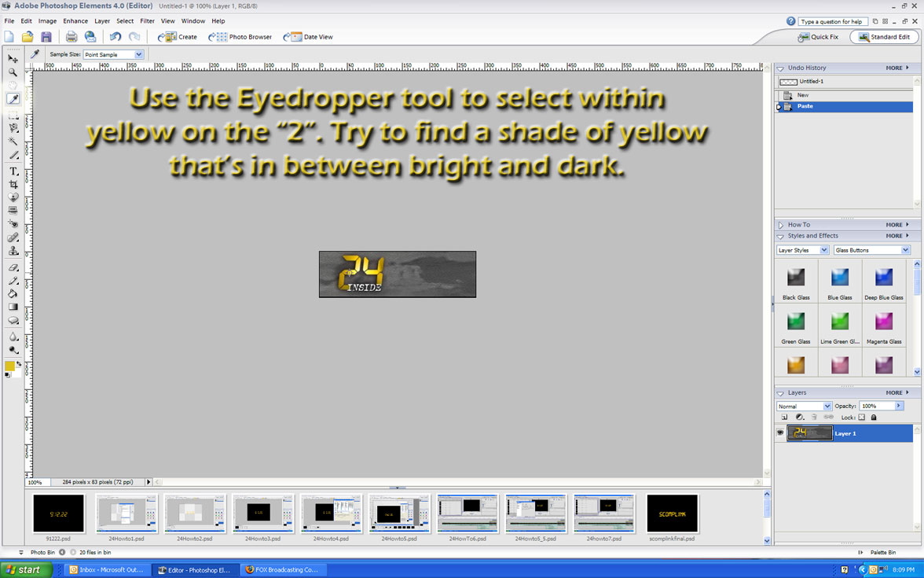Select the Paint Bucket tool
The image size is (924, 578).
pos(13,294)
